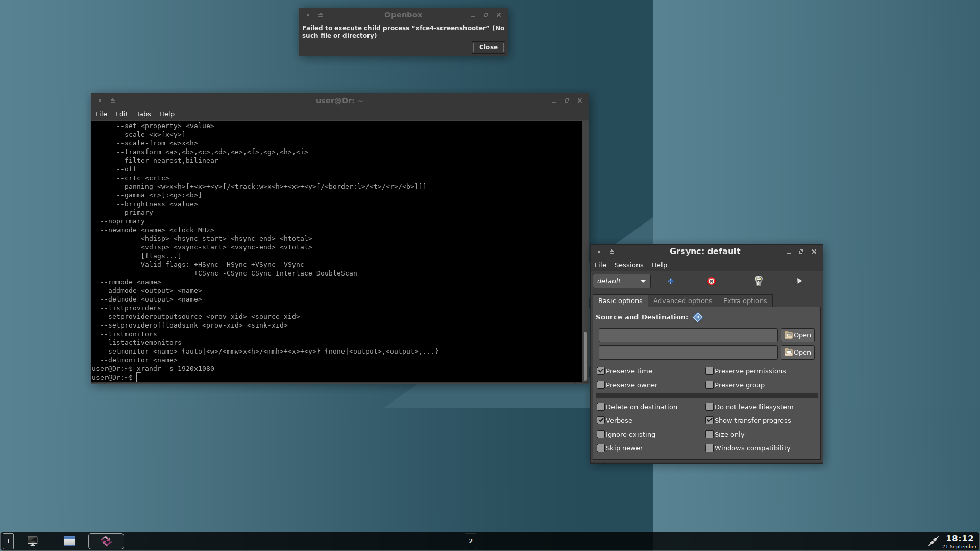The image size is (980, 551).
Task: Click the 18:12 clock in the panel
Action: (x=960, y=539)
